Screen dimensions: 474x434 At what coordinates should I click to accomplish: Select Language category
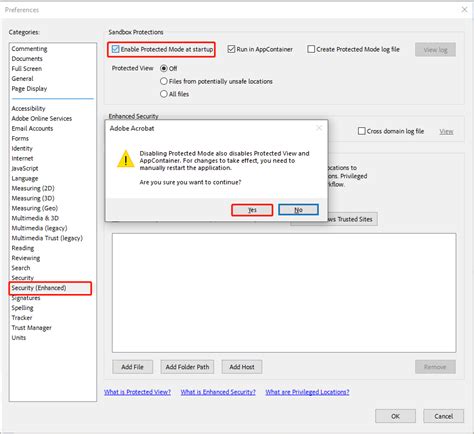point(25,178)
